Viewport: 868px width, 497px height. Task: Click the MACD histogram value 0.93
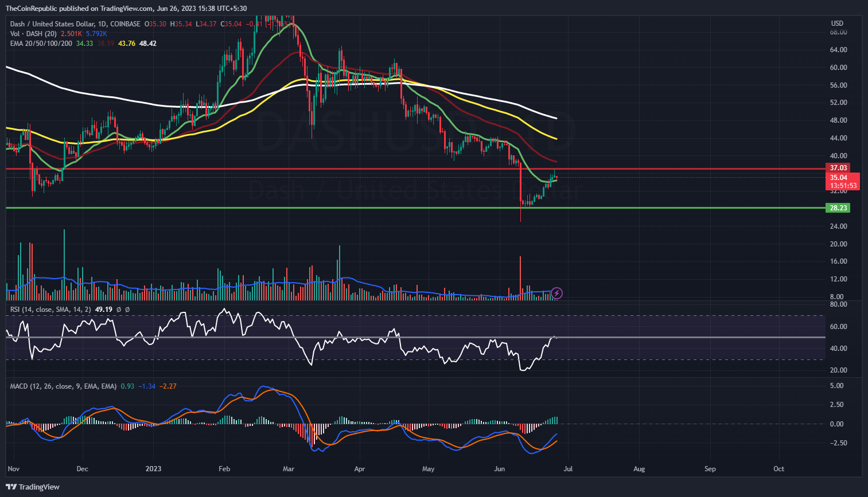click(127, 386)
